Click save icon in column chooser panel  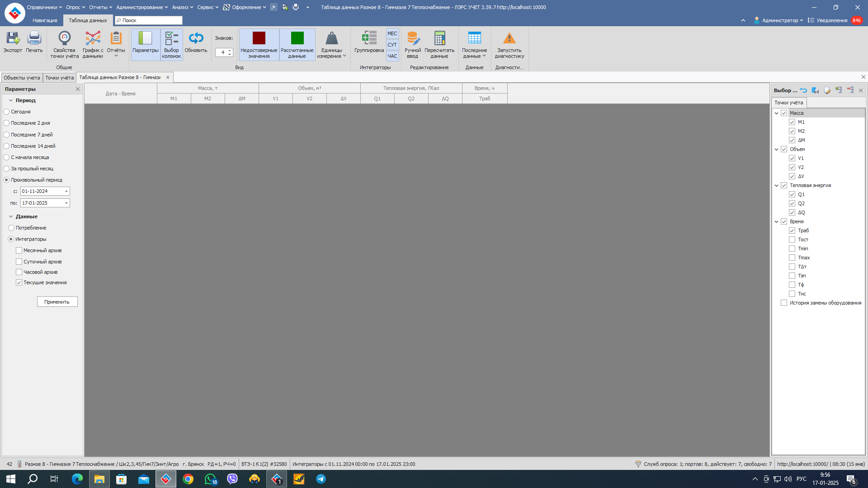tap(815, 90)
